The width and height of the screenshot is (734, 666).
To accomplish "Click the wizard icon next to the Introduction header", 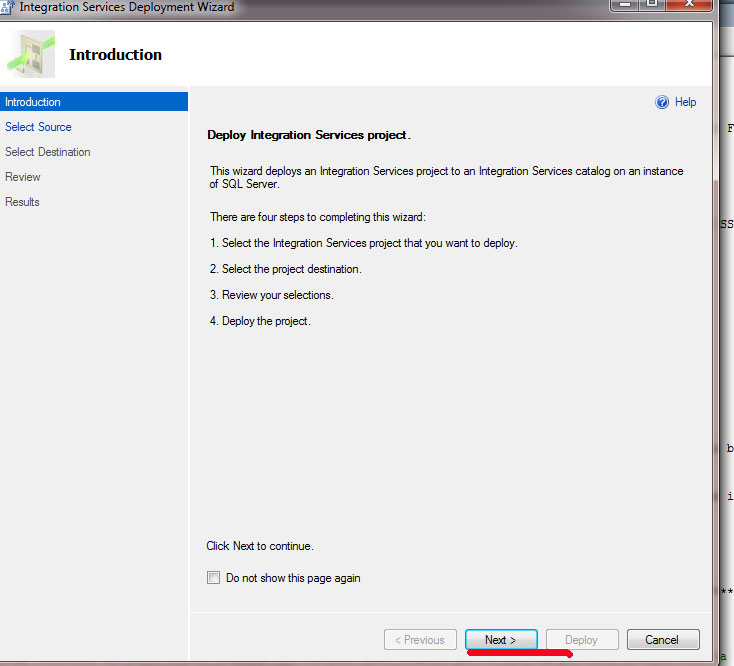I will click(x=31, y=54).
